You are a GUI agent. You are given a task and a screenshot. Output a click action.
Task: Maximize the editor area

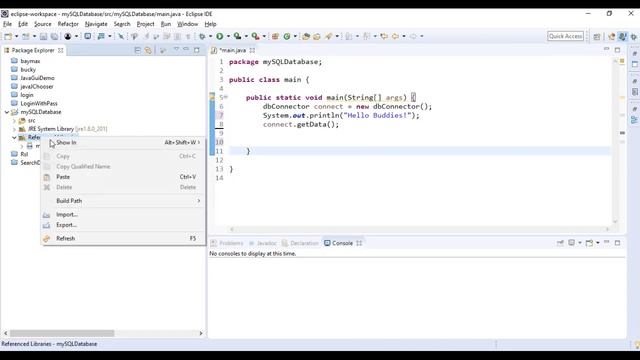pyautogui.click(x=617, y=50)
